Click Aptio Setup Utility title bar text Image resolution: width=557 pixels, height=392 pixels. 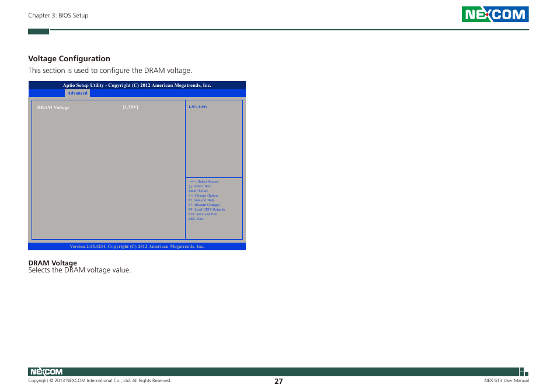click(137, 85)
